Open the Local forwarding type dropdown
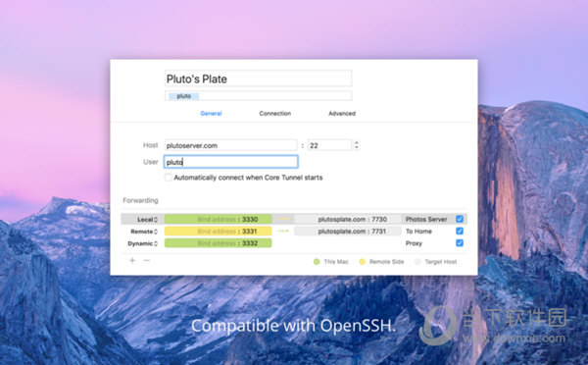 click(147, 220)
